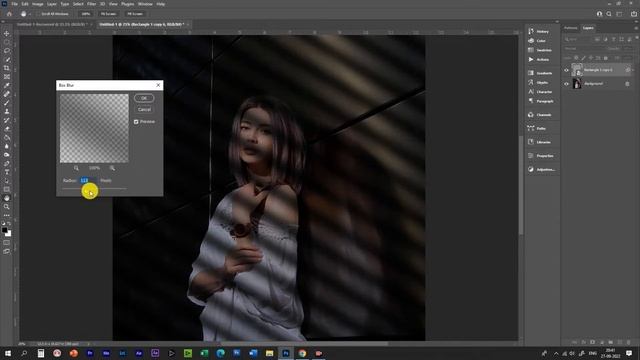Select the Crop tool
640x360 pixels.
pos(7,68)
